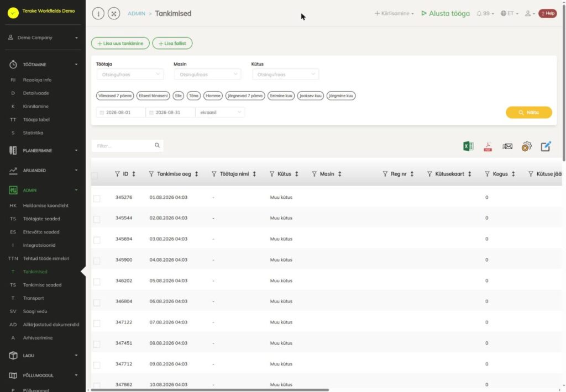The image size is (566, 392).
Task: Select row 345276 checkbox
Action: pos(97,198)
